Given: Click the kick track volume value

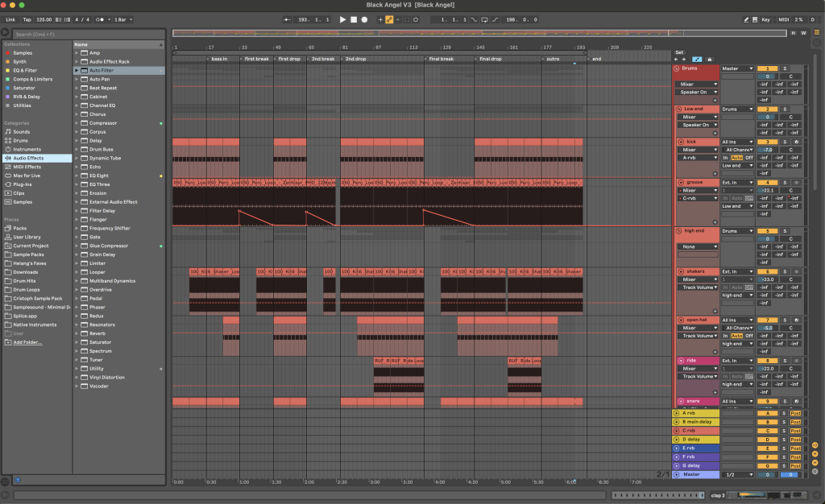Looking at the screenshot, I should point(768,150).
